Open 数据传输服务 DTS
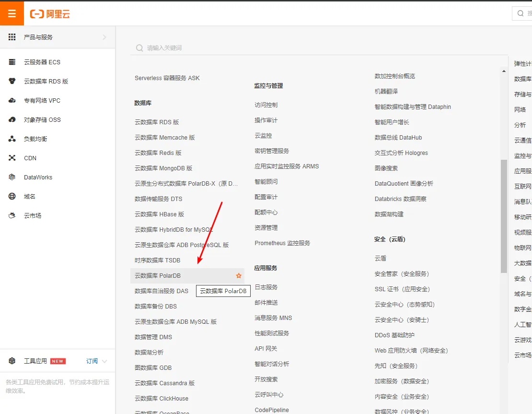This screenshot has height=414, width=532. 159,199
